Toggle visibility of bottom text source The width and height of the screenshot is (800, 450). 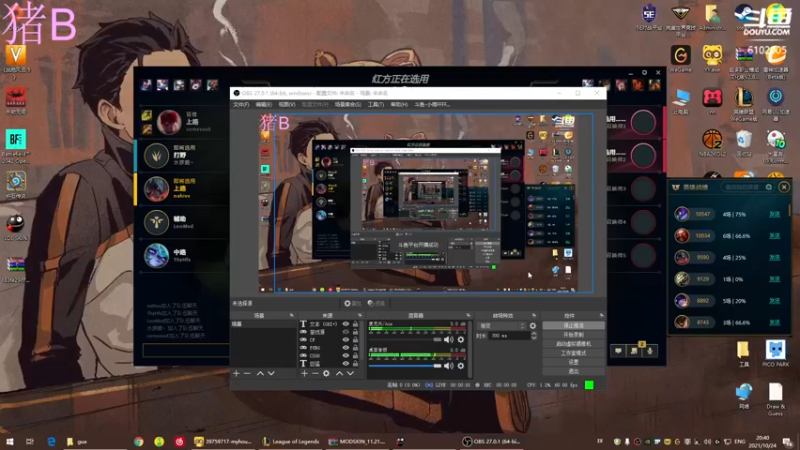coord(345,364)
